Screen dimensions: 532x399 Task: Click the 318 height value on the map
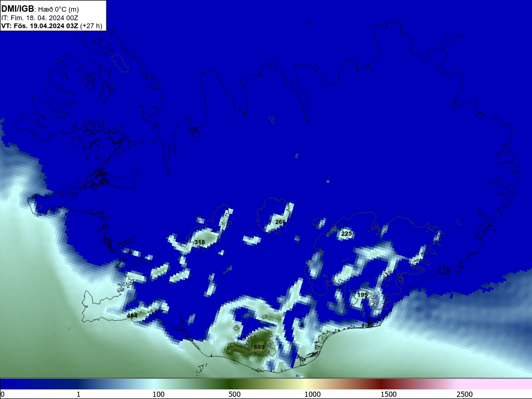[199, 242]
